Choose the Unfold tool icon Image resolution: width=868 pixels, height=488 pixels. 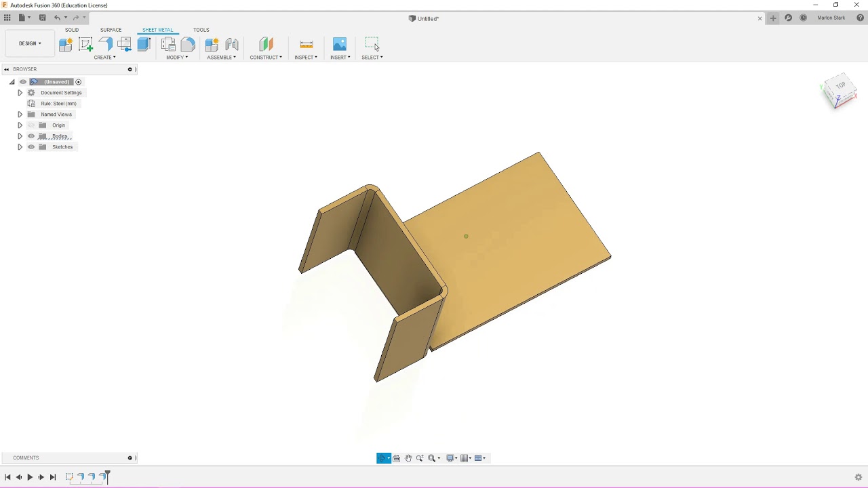(124, 44)
